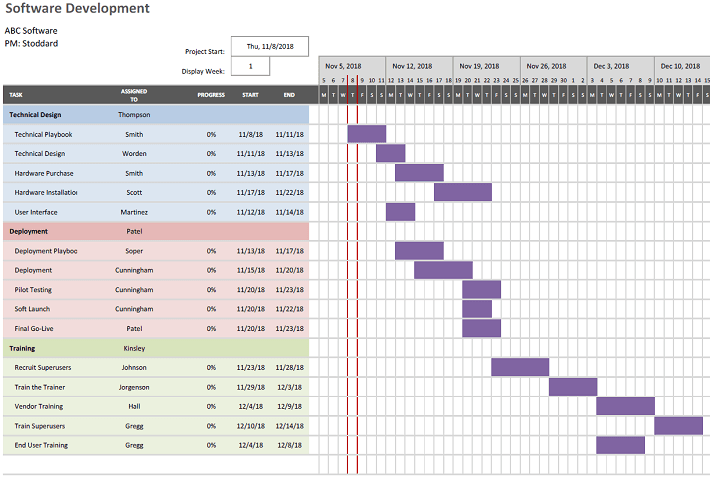Click the TASK column header
This screenshot has height=477, width=710.
[x=16, y=95]
